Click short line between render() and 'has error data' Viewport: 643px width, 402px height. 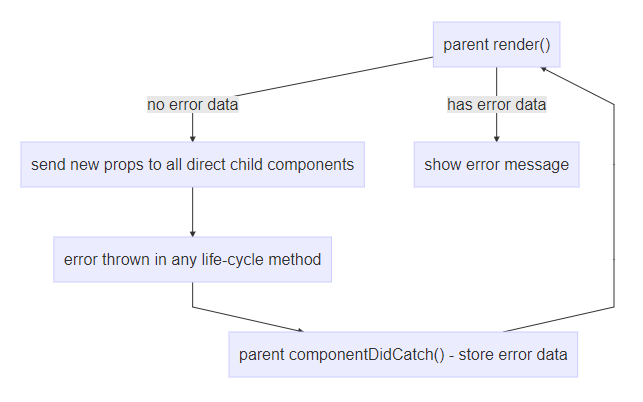coord(496,81)
